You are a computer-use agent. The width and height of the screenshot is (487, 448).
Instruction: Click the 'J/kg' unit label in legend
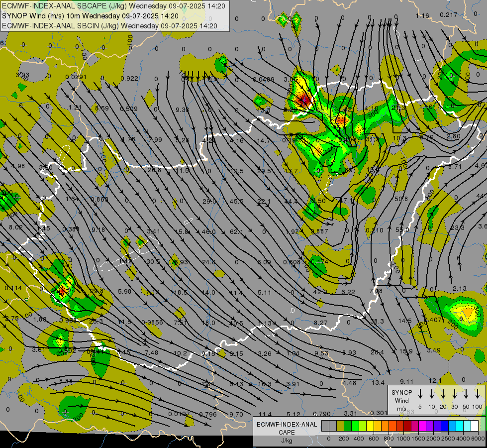pos(287,441)
